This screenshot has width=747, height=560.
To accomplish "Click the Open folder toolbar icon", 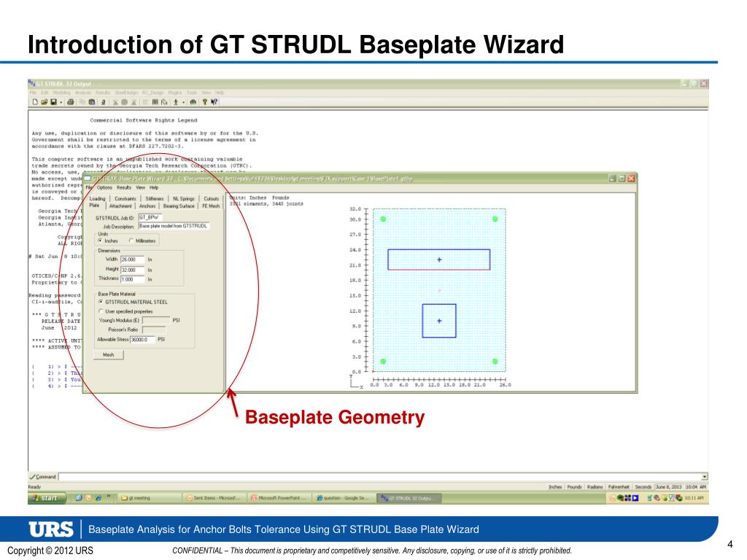I will click(44, 102).
